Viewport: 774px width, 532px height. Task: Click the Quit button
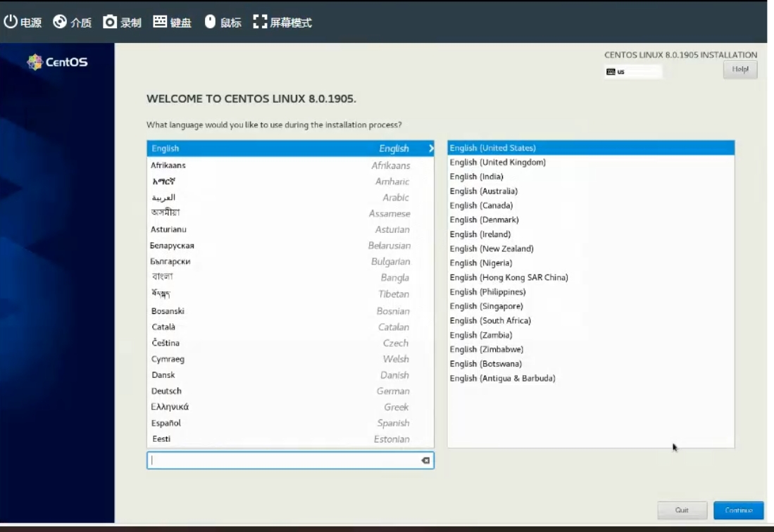click(x=682, y=510)
